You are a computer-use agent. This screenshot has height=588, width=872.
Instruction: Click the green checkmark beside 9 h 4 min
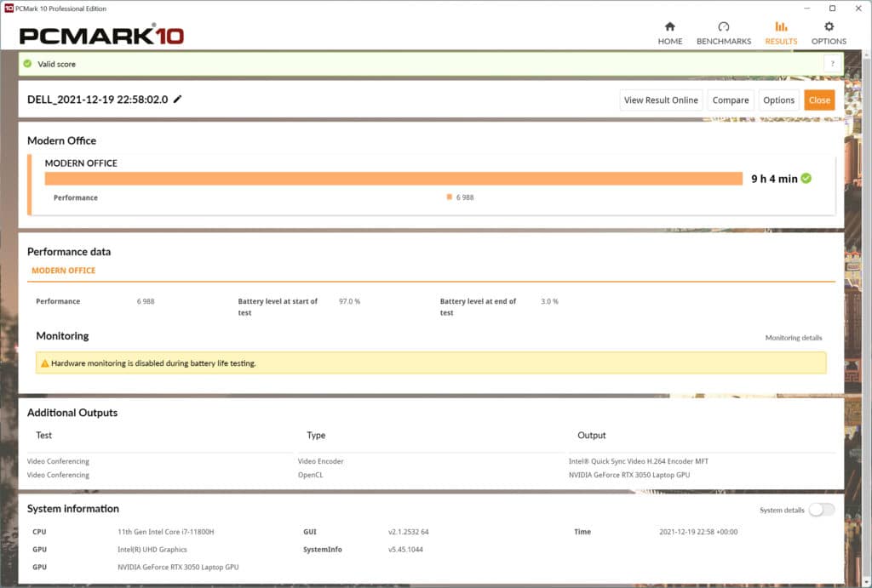[806, 179]
